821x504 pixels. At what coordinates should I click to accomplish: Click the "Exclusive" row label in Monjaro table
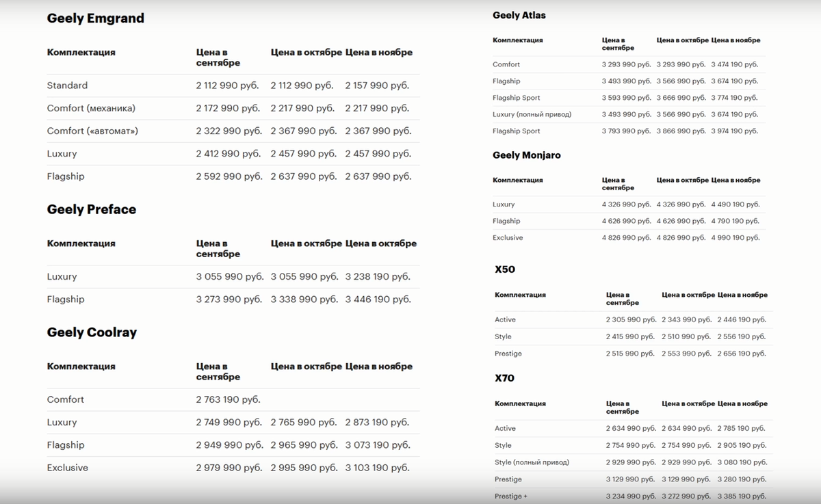click(x=508, y=238)
